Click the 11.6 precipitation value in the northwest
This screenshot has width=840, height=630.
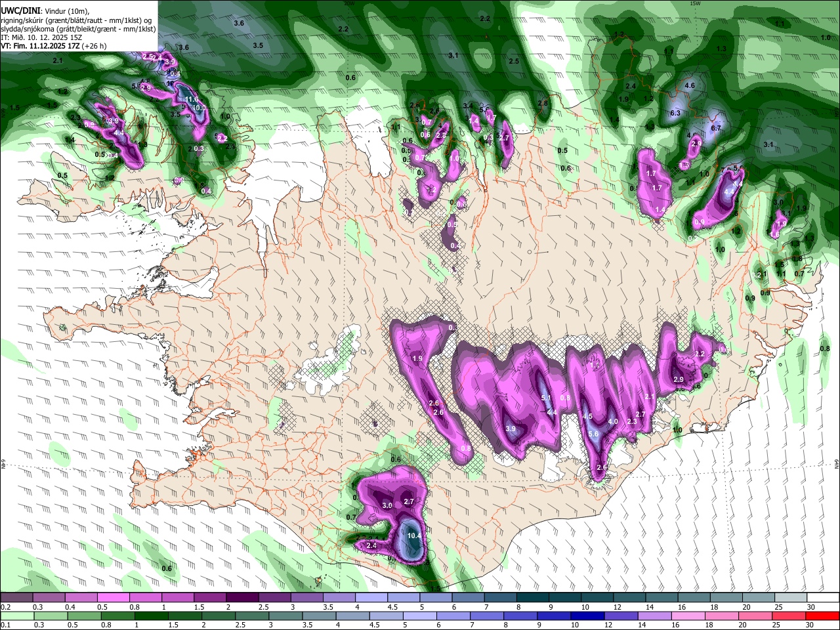click(x=192, y=100)
